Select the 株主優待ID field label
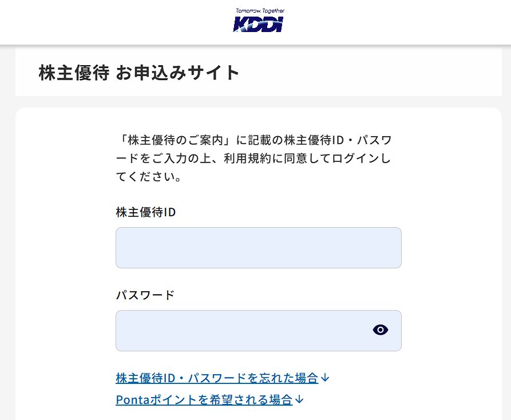Screen dimensions: 511x420 coord(145,212)
